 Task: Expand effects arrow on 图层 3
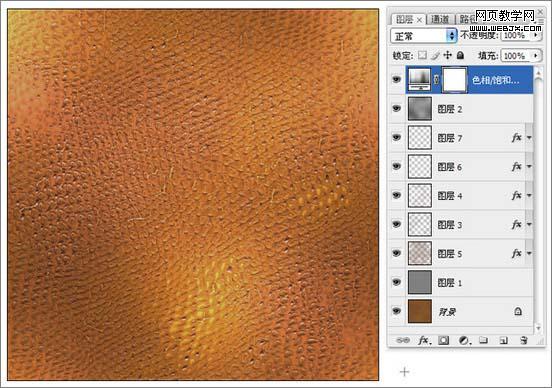coord(529,224)
